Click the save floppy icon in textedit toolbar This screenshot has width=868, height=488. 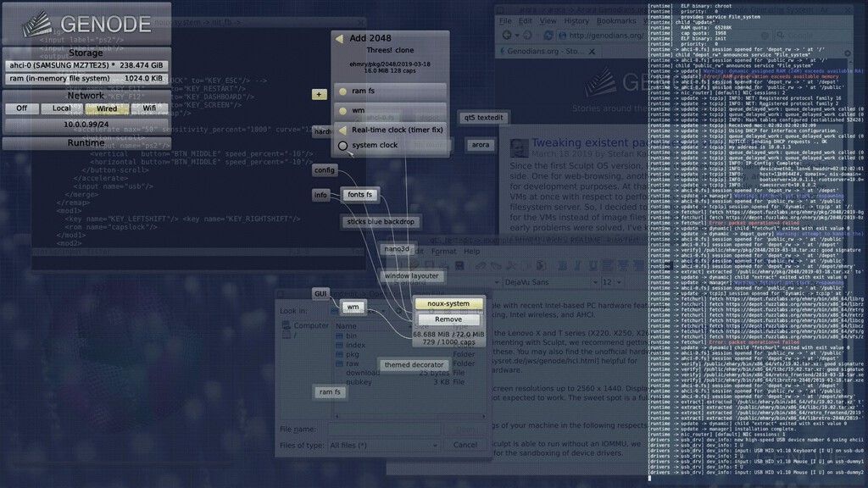459,266
